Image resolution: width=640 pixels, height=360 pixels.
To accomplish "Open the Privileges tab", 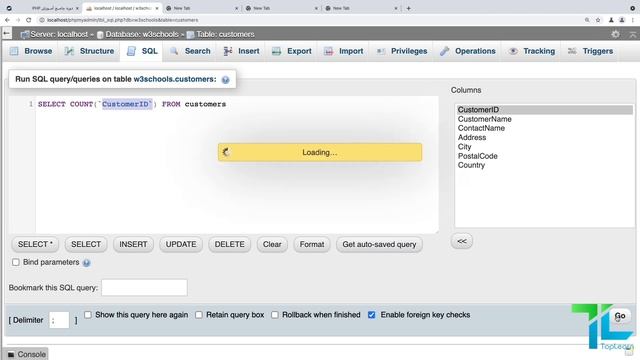I will [402, 51].
